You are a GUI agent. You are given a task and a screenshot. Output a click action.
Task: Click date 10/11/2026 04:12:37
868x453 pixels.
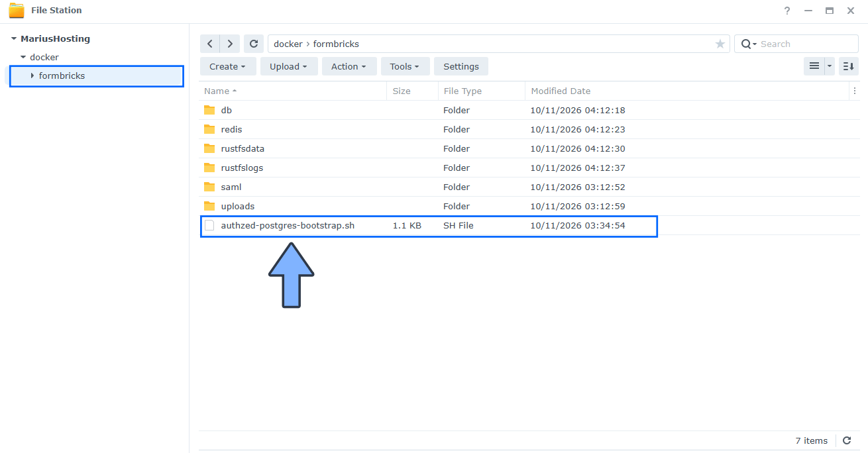(x=578, y=168)
